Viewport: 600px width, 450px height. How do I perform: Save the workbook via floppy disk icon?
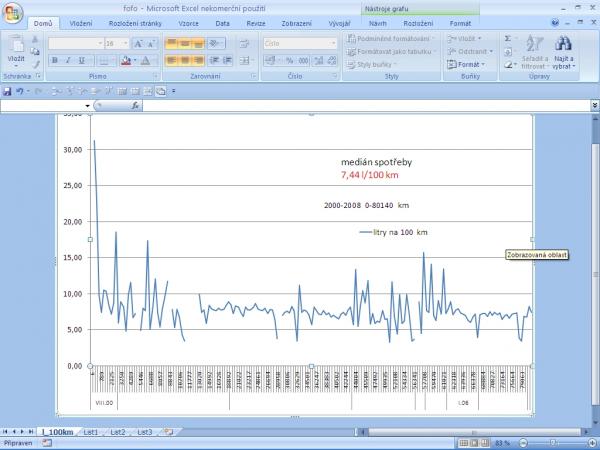coord(8,90)
